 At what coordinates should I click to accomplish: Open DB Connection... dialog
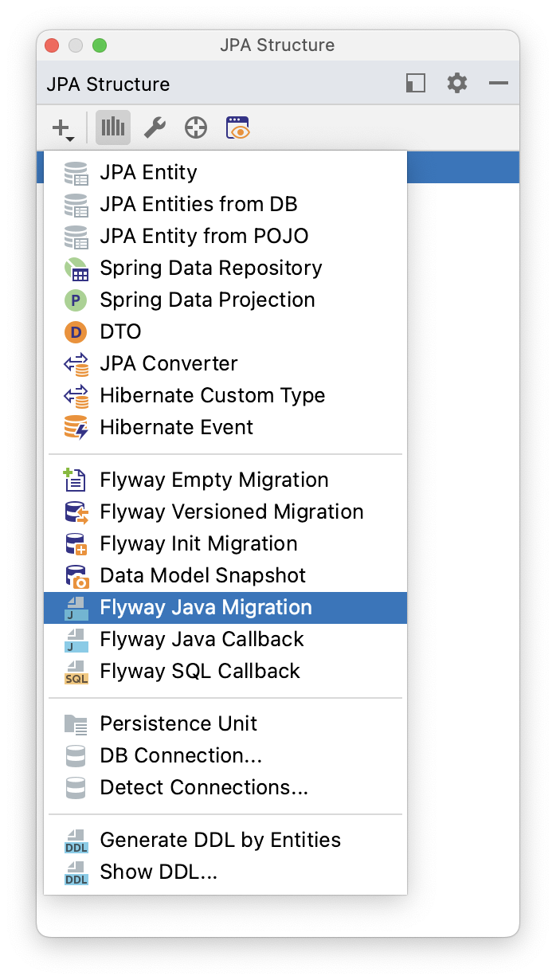[225, 755]
